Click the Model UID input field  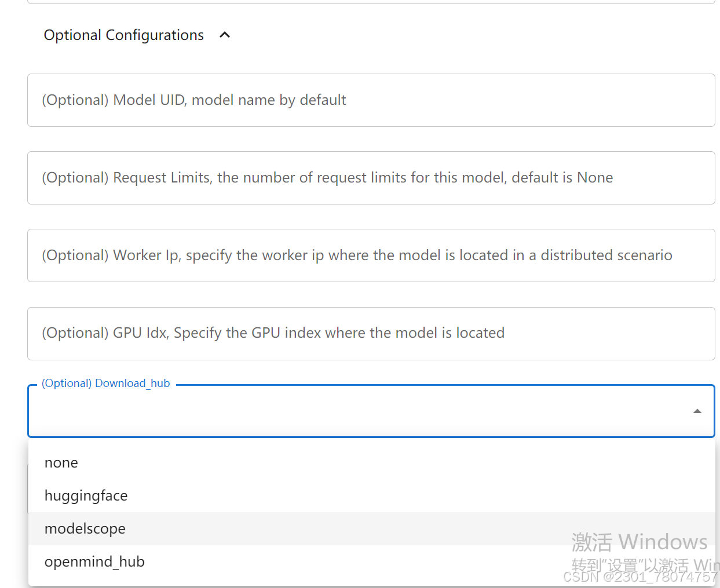(371, 100)
